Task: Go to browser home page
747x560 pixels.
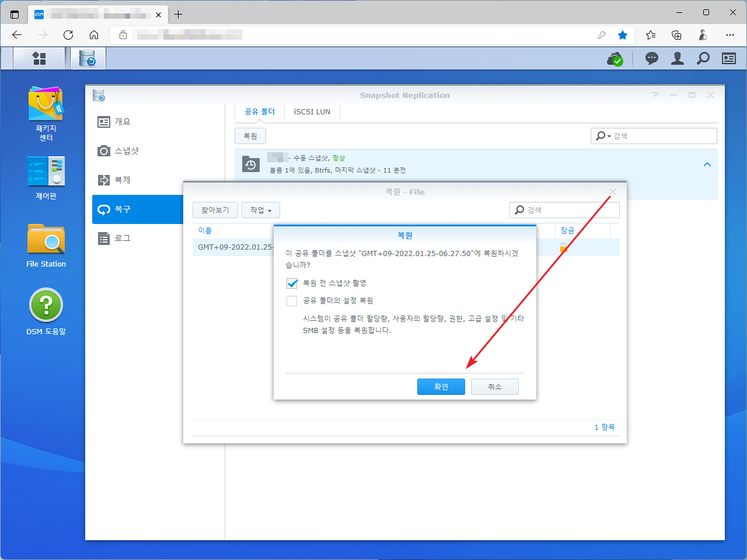Action: (94, 35)
